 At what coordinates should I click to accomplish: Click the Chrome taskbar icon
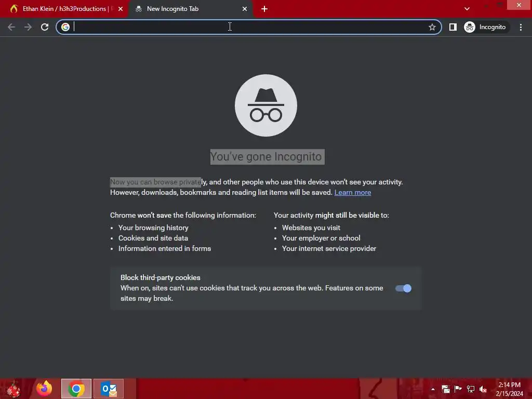pos(76,389)
